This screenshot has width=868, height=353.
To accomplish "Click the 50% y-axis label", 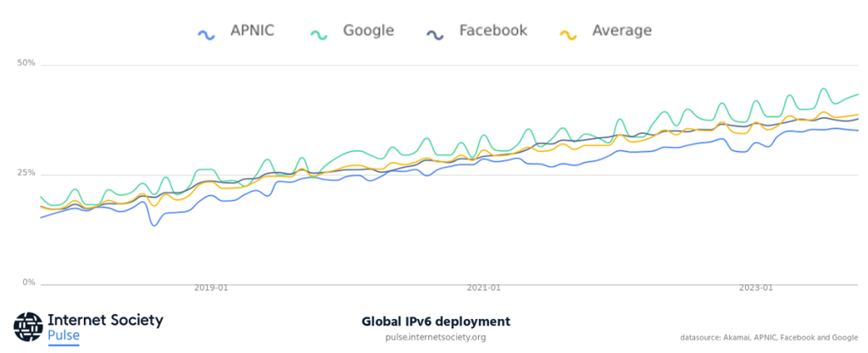I will point(26,64).
